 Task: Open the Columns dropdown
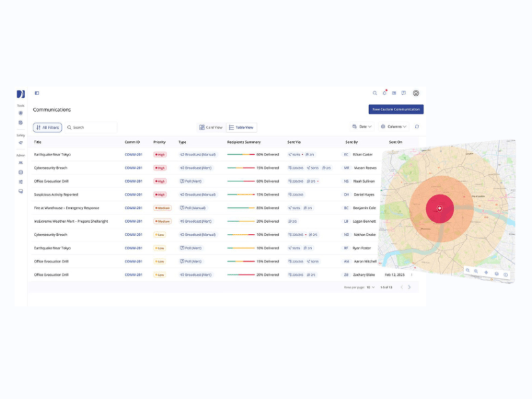pos(396,126)
